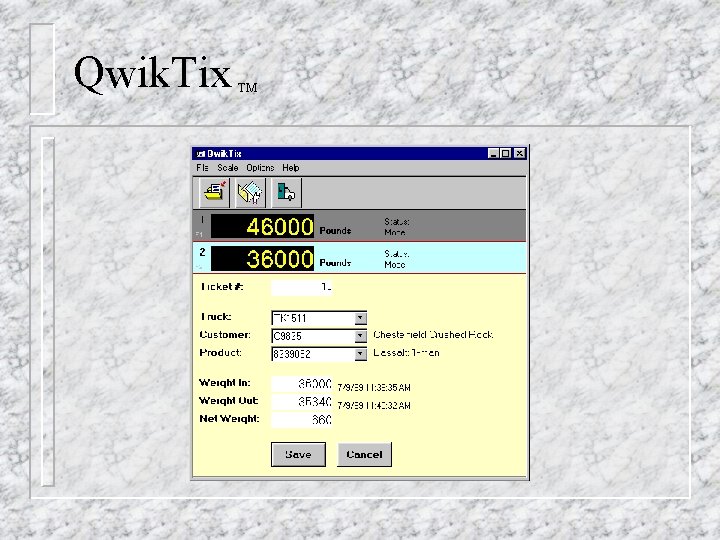Select scale 1 showing 46000 pounds
This screenshot has width=720, height=540.
tap(359, 226)
